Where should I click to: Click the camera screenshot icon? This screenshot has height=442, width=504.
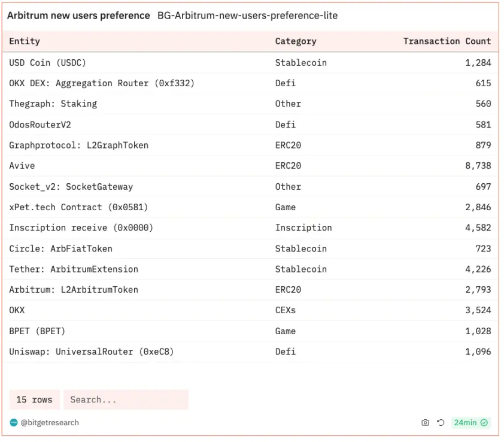pyautogui.click(x=425, y=422)
